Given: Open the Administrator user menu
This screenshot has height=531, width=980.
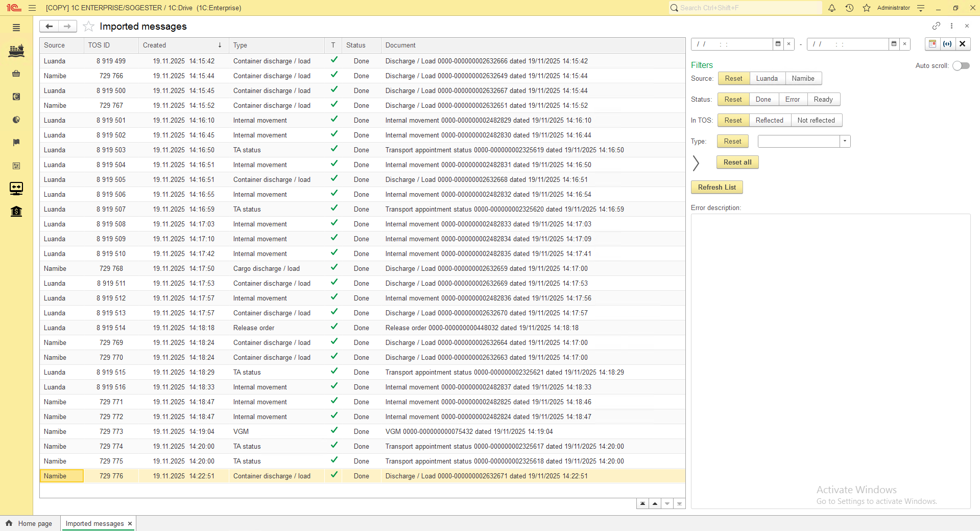Looking at the screenshot, I should click(x=894, y=8).
